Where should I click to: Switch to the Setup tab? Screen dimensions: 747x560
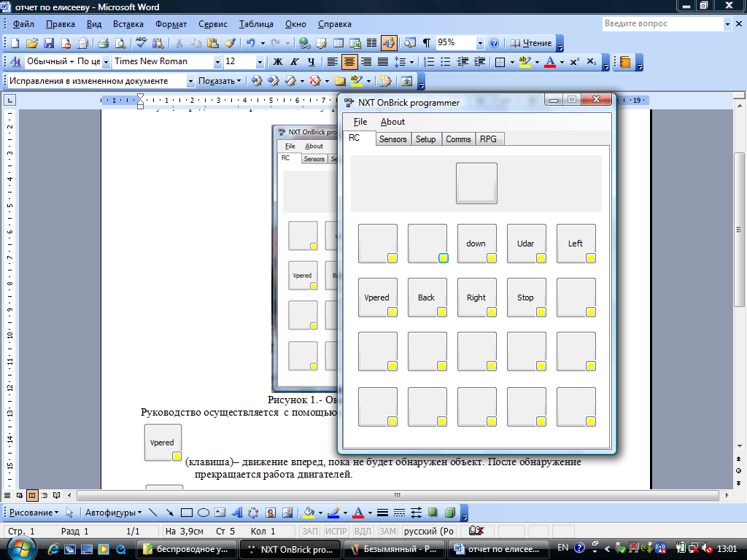[x=425, y=139]
